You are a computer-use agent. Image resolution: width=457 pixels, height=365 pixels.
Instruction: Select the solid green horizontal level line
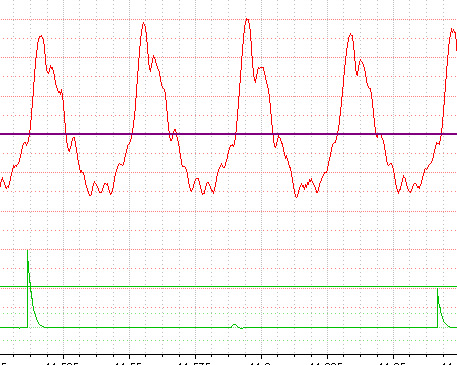pos(228,287)
